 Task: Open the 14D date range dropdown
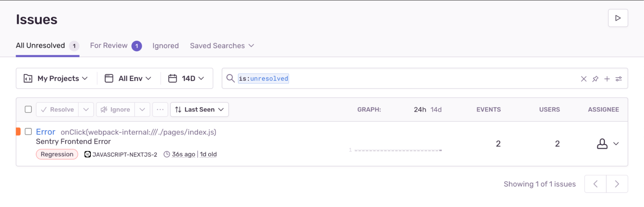[x=187, y=78]
